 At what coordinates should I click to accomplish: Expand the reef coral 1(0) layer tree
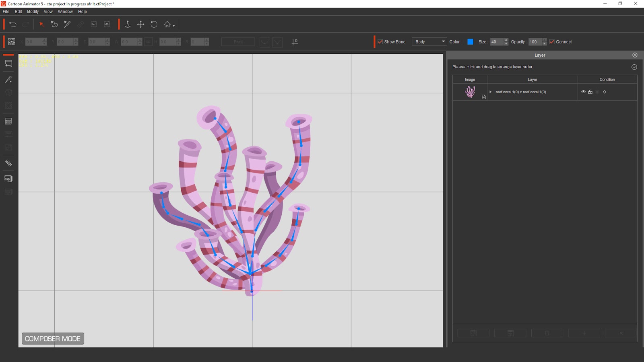[490, 92]
